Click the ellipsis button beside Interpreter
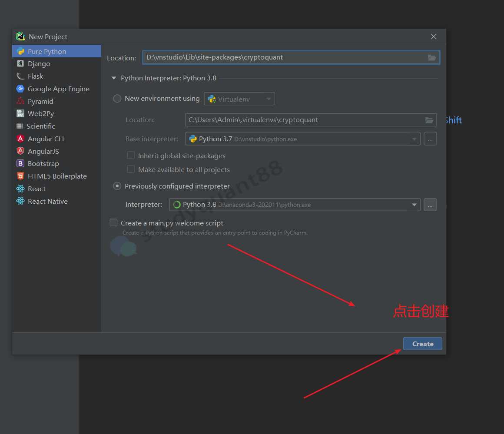The width and height of the screenshot is (504, 434). 430,205
